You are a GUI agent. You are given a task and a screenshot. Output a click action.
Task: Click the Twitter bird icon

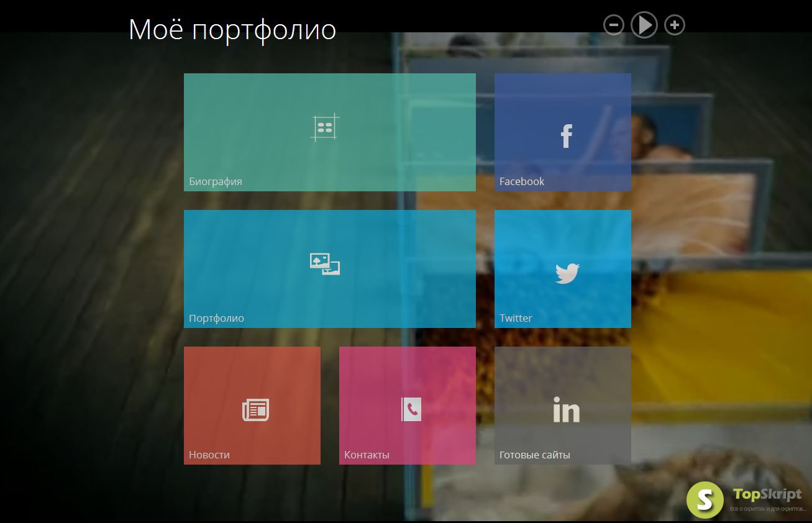point(567,273)
